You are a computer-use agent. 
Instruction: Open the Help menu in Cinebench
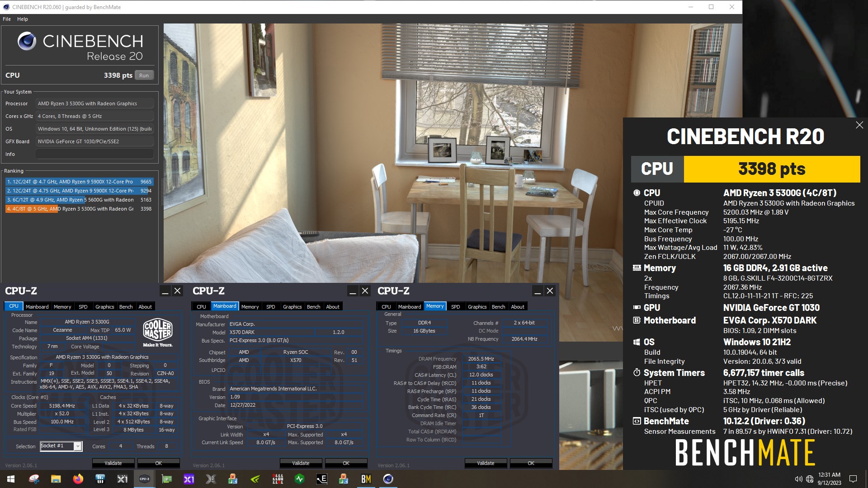23,19
